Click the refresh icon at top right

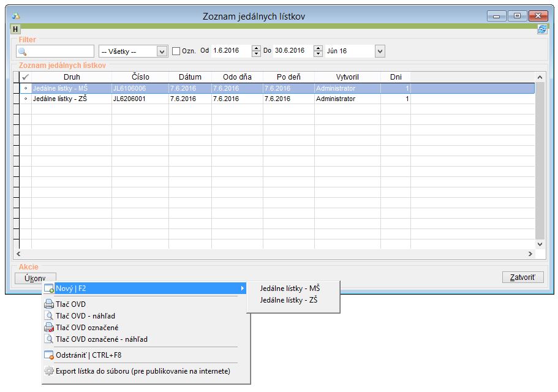pos(542,29)
